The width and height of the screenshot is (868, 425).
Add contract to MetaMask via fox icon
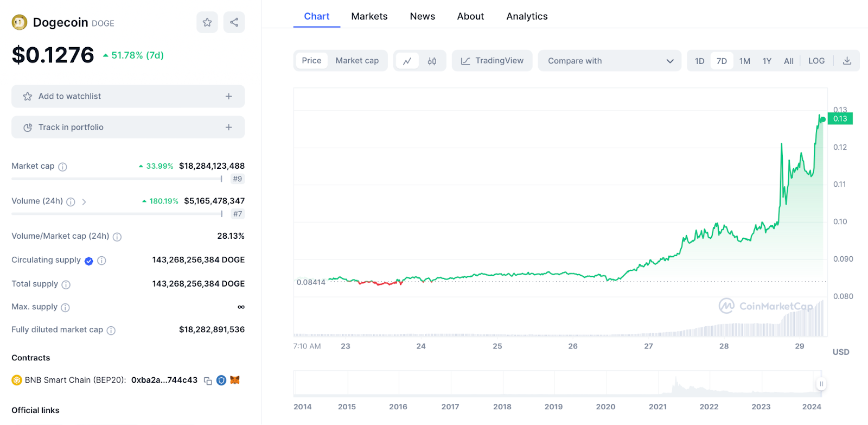point(235,380)
